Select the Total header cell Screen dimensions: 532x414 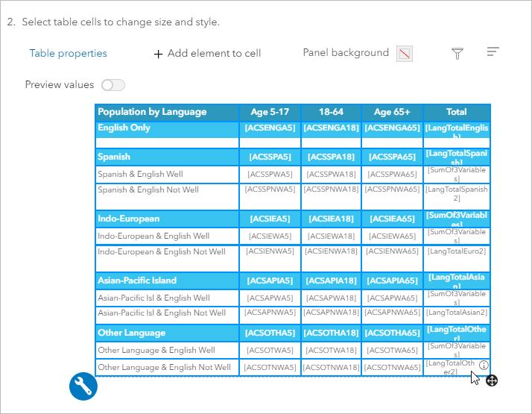click(457, 113)
